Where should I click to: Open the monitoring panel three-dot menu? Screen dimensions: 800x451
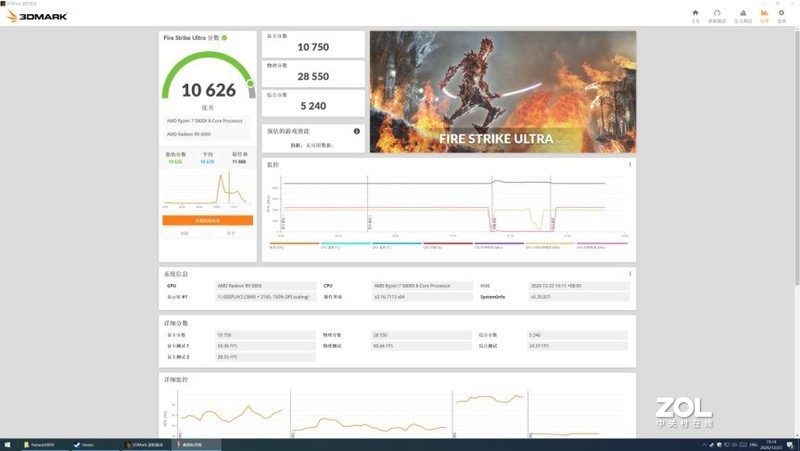pyautogui.click(x=630, y=164)
